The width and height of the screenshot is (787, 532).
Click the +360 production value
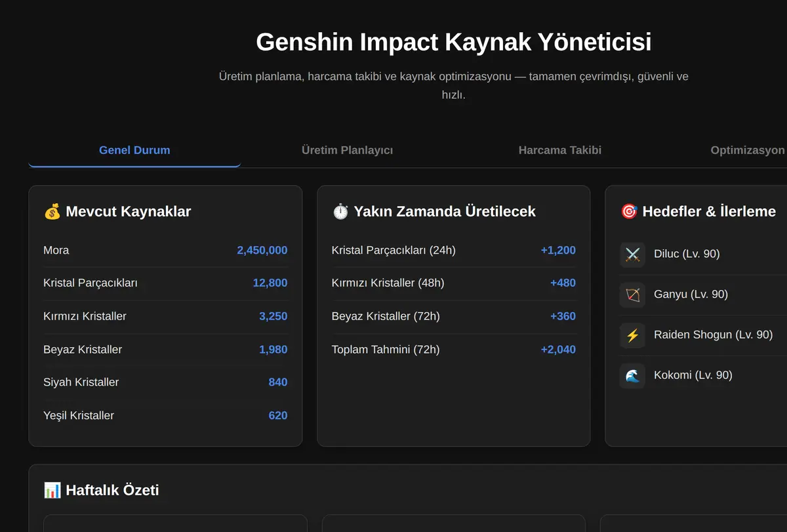point(563,316)
